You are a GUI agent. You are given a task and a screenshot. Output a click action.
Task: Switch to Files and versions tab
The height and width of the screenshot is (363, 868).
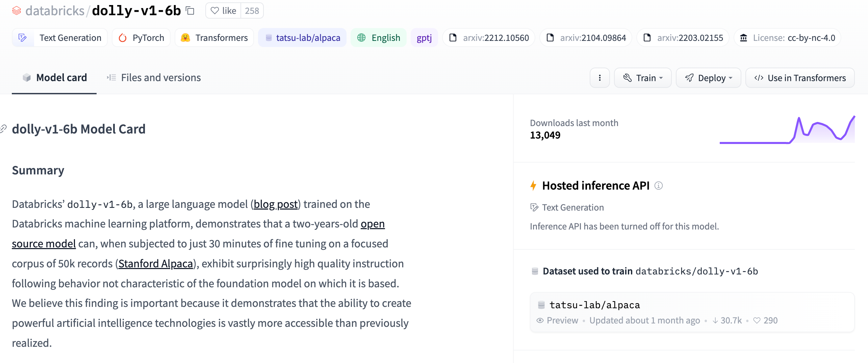[x=154, y=78]
